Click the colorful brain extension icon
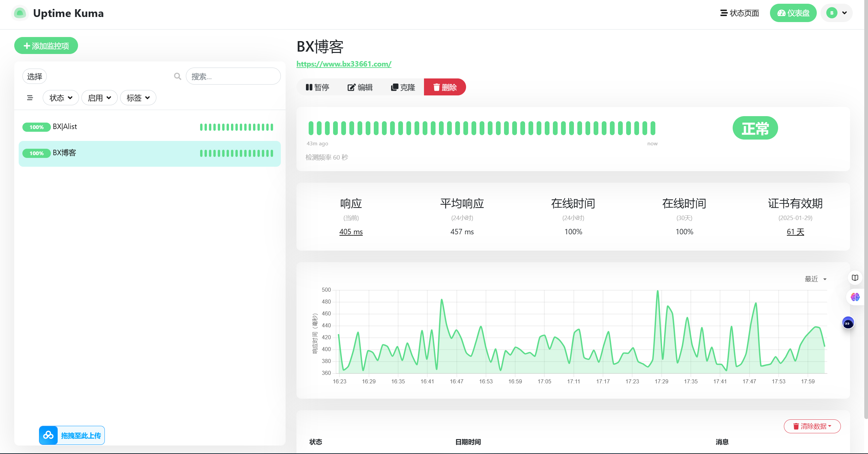Screen dimensions: 868x454 855,297
